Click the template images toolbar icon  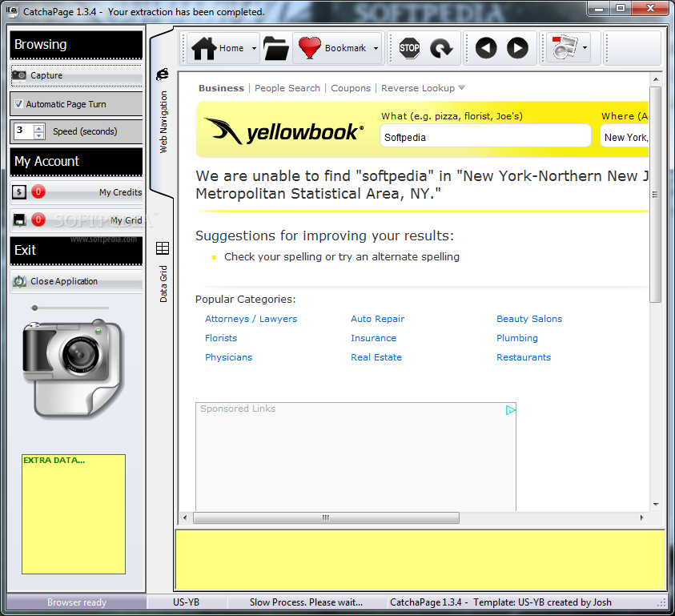(x=565, y=47)
